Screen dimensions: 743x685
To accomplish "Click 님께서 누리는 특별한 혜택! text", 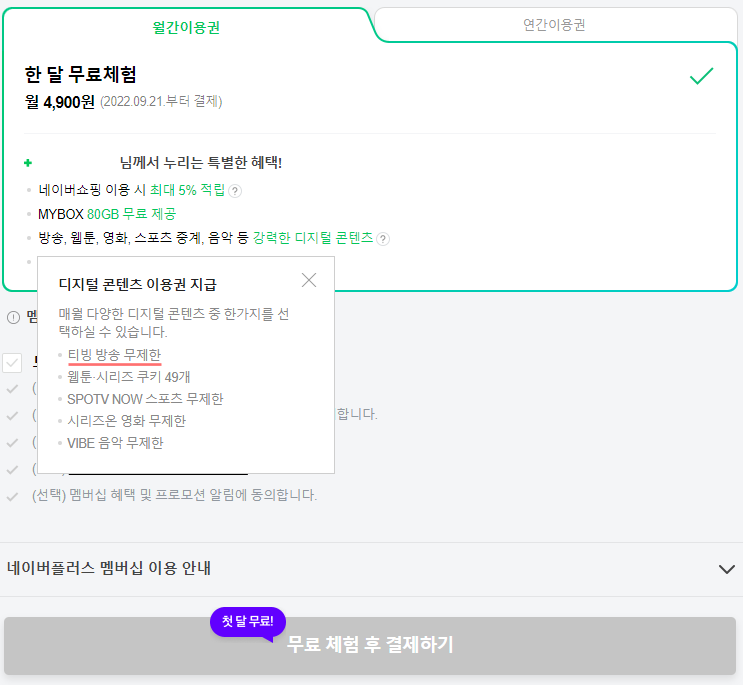I will point(201,162).
